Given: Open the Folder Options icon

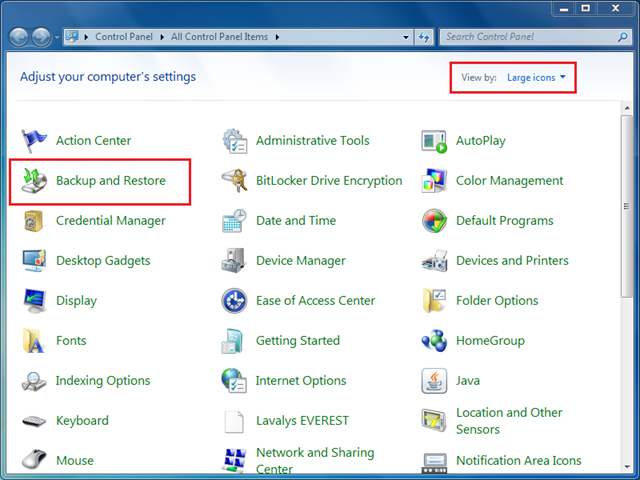Looking at the screenshot, I should [434, 301].
